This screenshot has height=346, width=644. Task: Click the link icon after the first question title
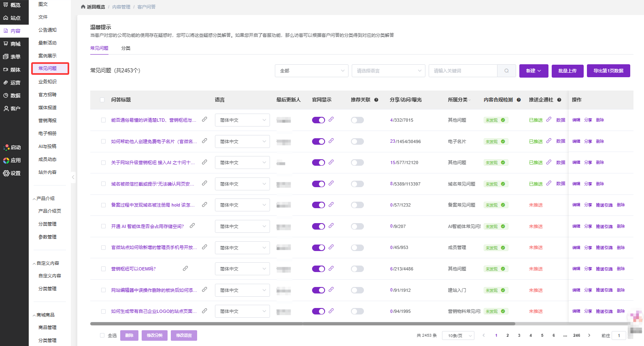(x=204, y=120)
